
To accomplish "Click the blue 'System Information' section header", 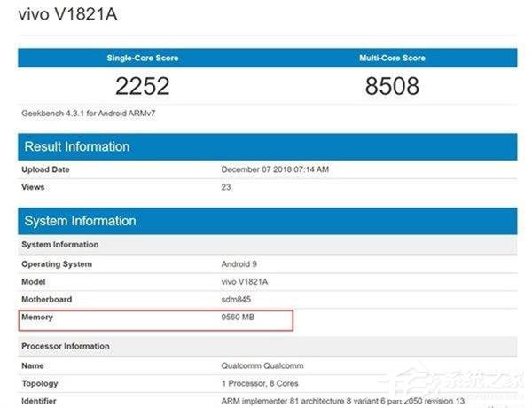I will click(x=268, y=221).
